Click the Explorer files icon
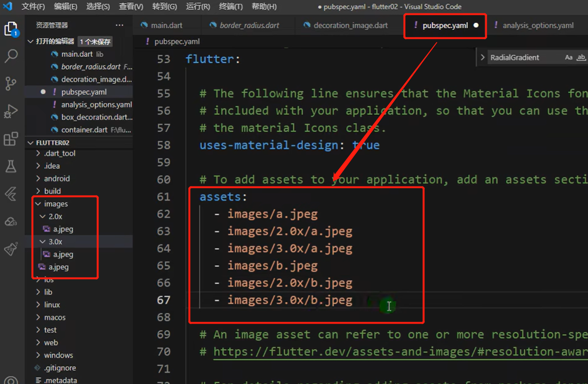The width and height of the screenshot is (588, 384). pos(11,29)
